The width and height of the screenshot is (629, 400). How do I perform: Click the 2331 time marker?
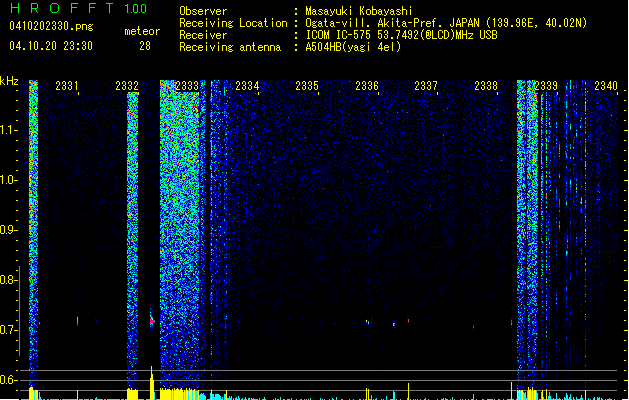pyautogui.click(x=67, y=86)
